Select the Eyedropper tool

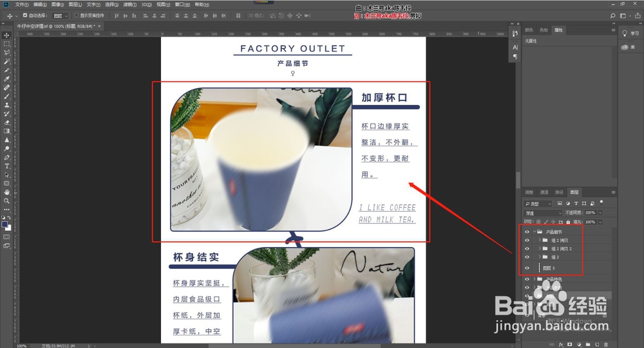click(7, 78)
